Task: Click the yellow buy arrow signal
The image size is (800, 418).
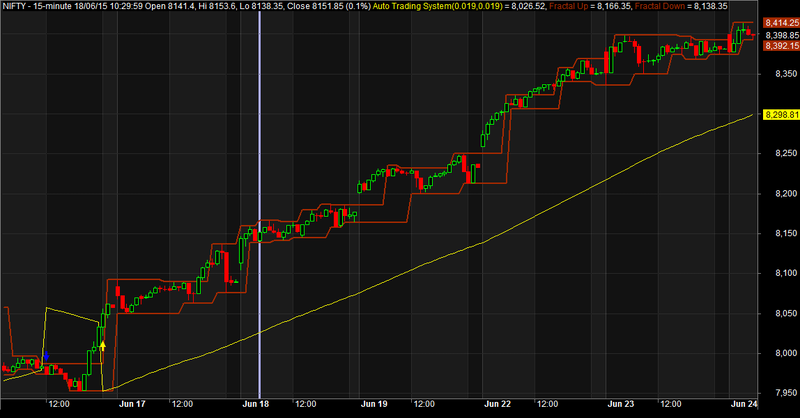Action: pos(103,346)
